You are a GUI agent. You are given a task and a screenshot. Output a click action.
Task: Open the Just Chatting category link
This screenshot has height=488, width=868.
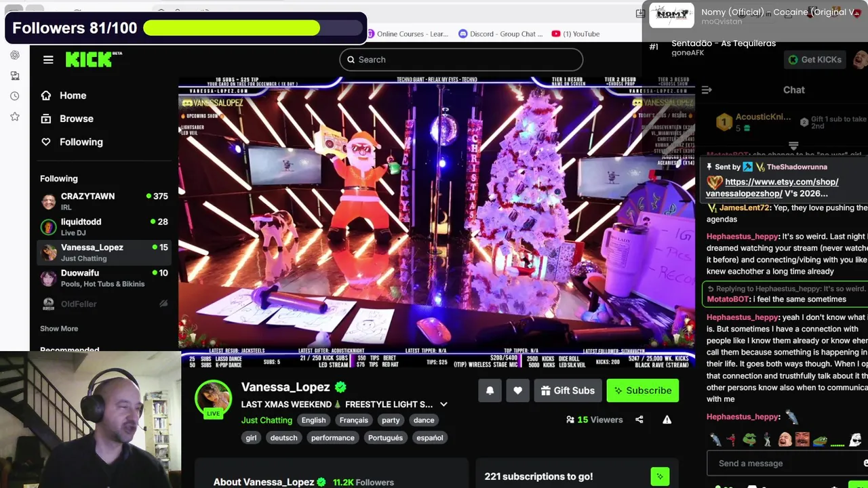267,420
